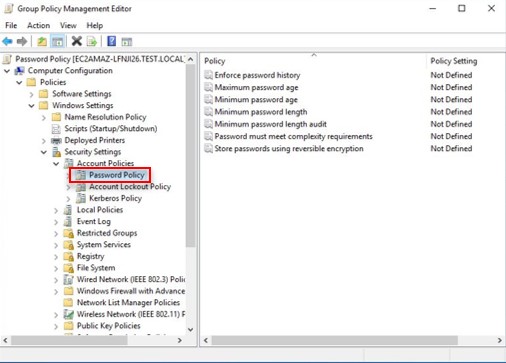Click the Enforce password history policy icon
This screenshot has height=363, width=506.
tap(208, 75)
